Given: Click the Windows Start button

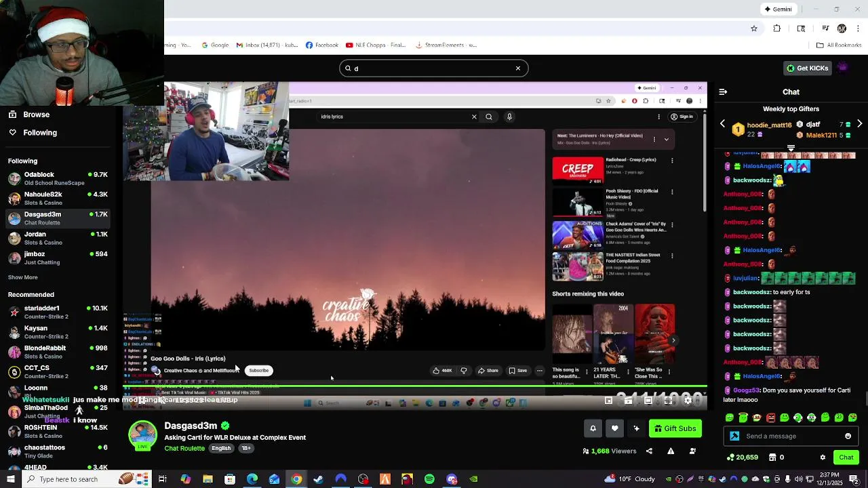Looking at the screenshot, I should [10, 479].
